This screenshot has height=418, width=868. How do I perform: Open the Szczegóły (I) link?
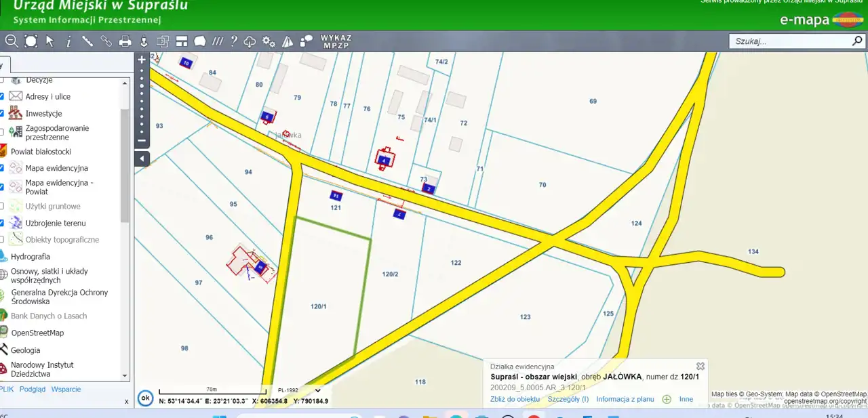point(568,399)
